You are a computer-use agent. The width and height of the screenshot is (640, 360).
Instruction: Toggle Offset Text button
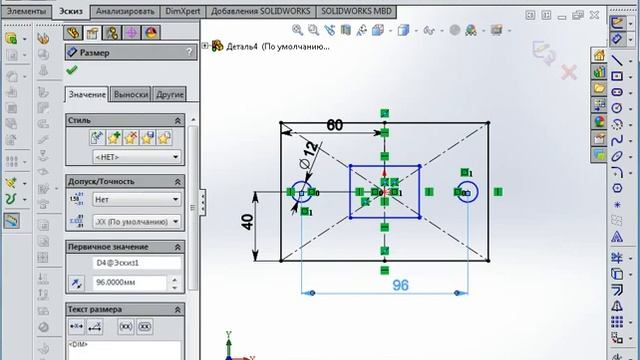click(x=95, y=327)
